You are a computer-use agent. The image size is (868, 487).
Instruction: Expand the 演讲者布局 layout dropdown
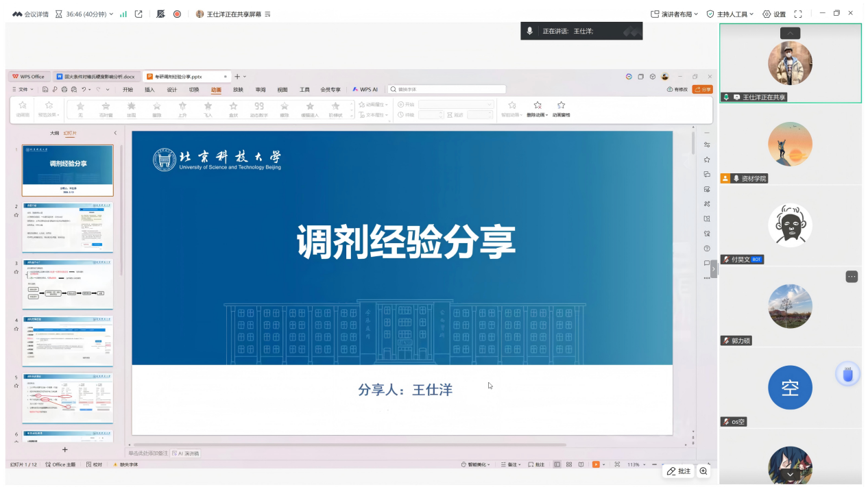pyautogui.click(x=674, y=14)
